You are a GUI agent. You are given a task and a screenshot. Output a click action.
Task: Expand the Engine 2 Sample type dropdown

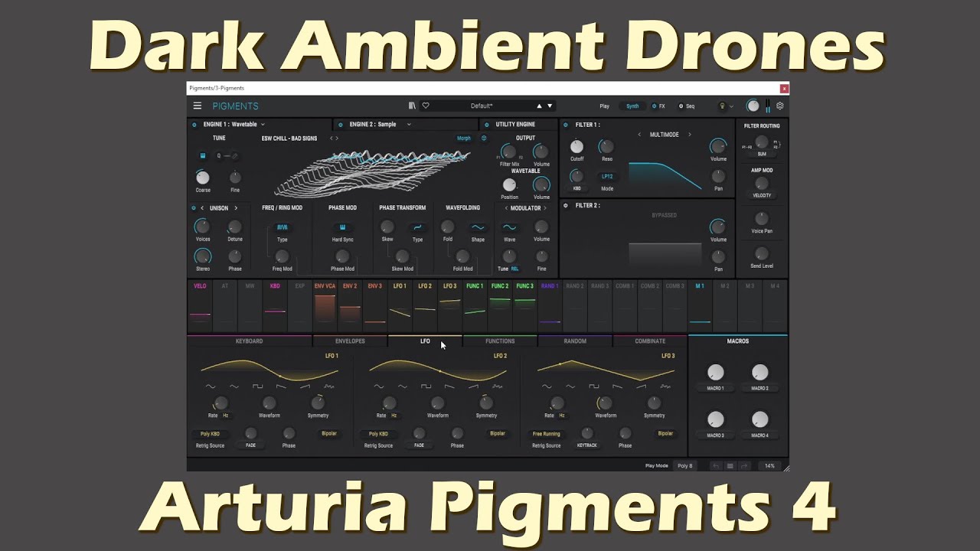(409, 124)
